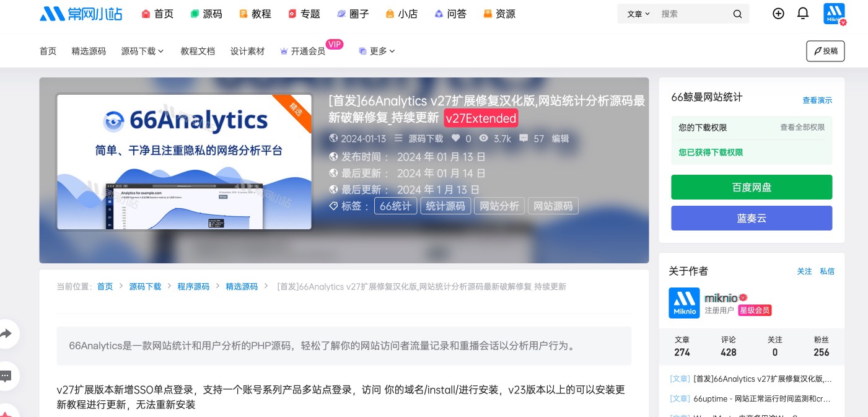This screenshot has width=868, height=417.
Task: Click the search input field
Action: (x=693, y=14)
